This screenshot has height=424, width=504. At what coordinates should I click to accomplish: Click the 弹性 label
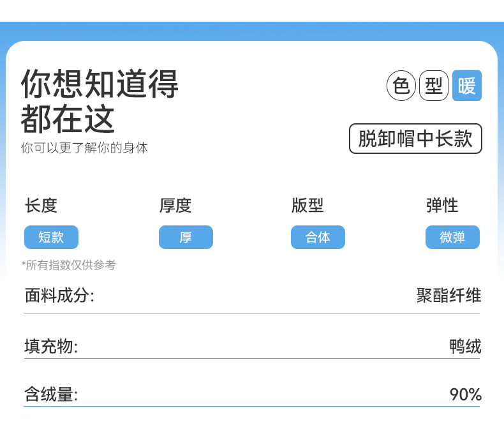(442, 206)
